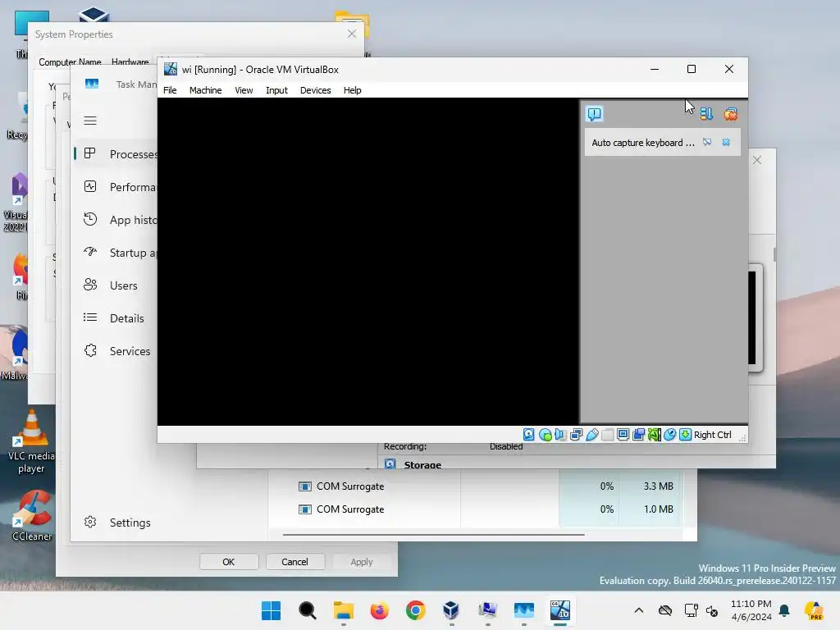The image size is (840, 630).
Task: Open the Help menu in VirtualBox
Action: 352,90
